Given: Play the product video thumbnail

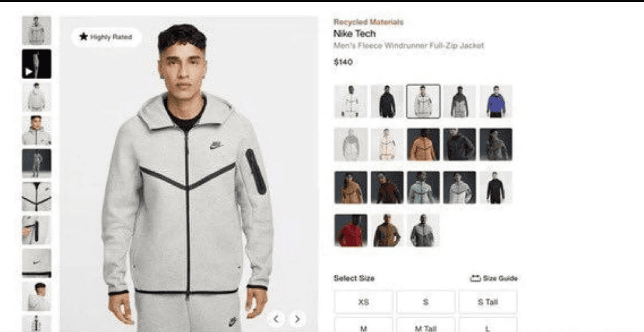Looking at the screenshot, I should tap(37, 64).
